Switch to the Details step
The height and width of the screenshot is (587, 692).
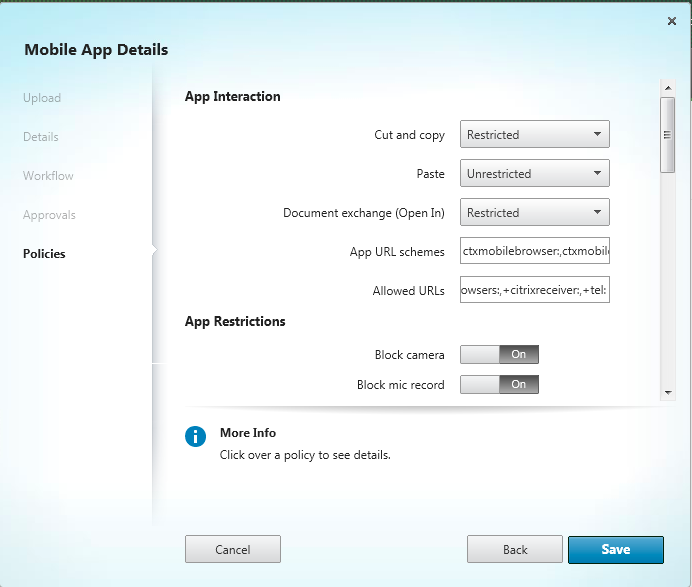(x=41, y=137)
